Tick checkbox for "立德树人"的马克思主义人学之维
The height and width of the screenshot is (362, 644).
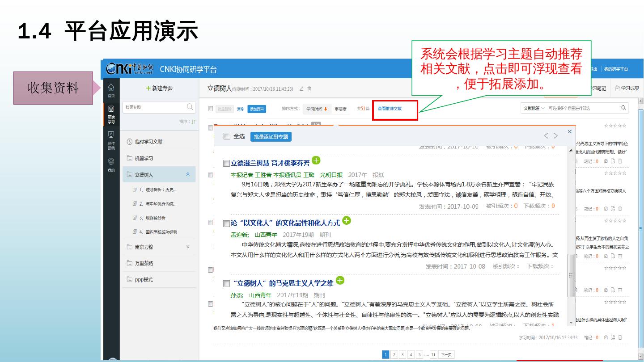pyautogui.click(x=226, y=283)
